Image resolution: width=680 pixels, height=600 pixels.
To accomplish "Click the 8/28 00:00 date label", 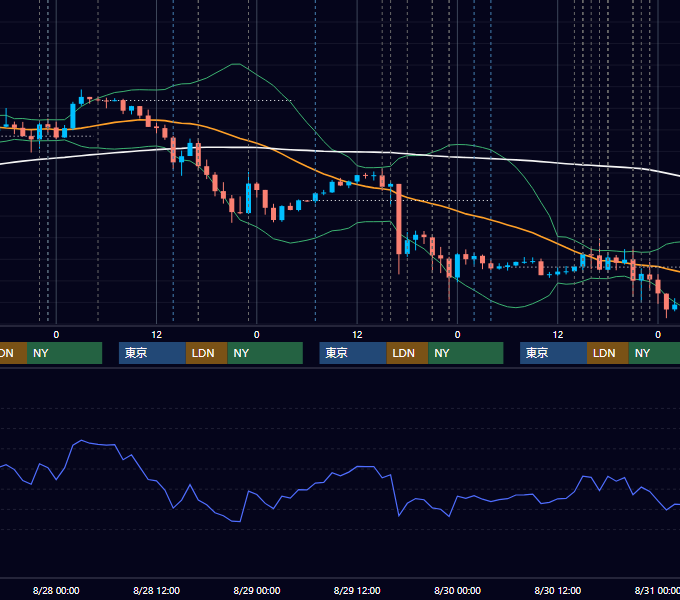I will (x=56, y=590).
